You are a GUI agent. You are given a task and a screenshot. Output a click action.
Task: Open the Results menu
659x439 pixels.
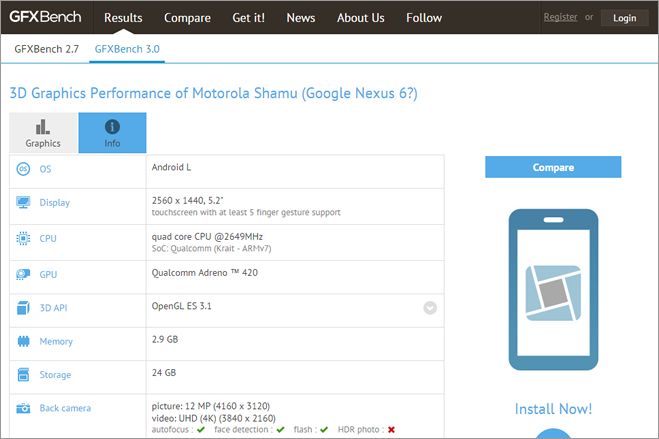tap(123, 18)
